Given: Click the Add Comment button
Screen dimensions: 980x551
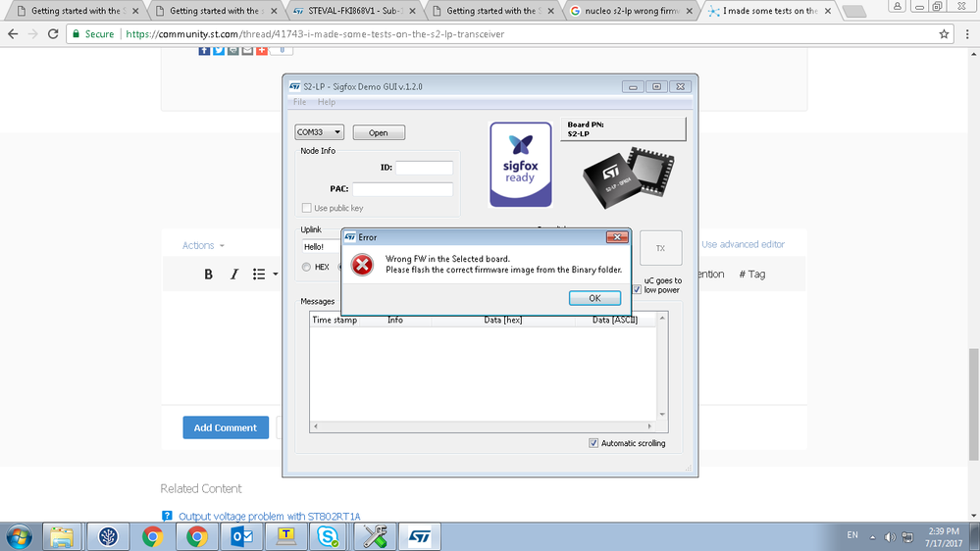Looking at the screenshot, I should 226,427.
